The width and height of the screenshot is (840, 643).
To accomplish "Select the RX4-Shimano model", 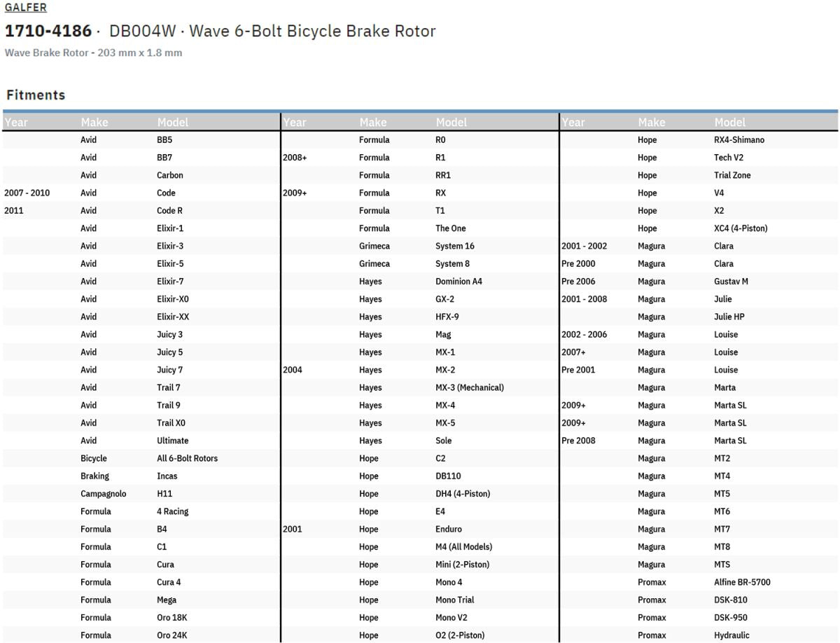I will (739, 140).
